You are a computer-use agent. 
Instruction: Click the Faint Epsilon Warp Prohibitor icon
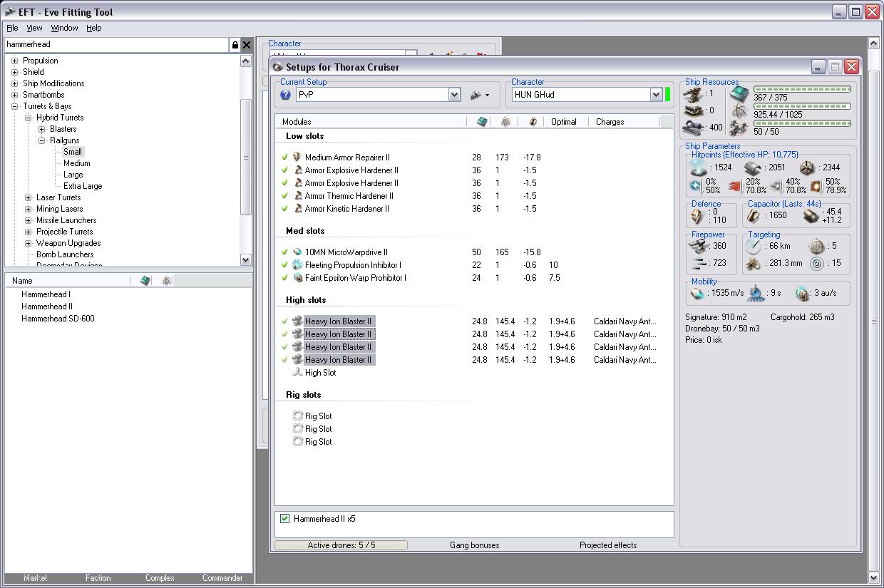pos(297,278)
